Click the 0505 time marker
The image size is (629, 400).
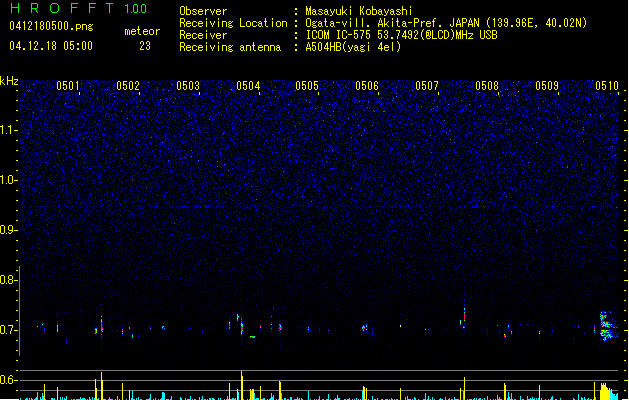[x=307, y=86]
